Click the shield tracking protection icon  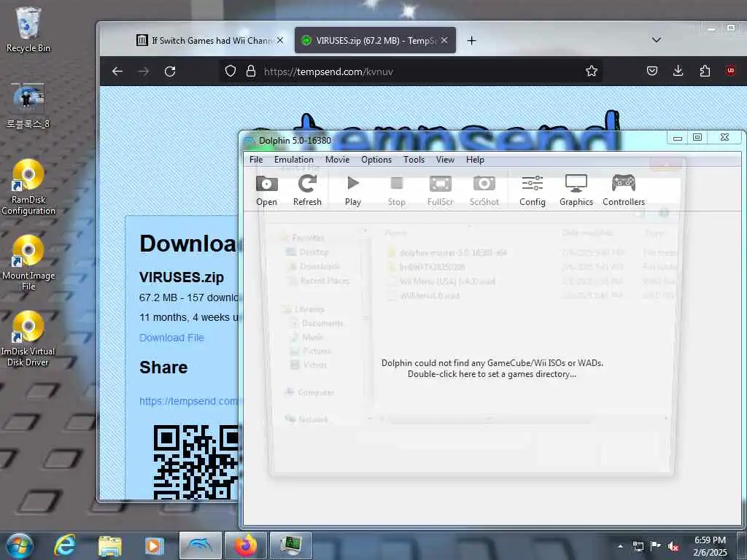(231, 71)
